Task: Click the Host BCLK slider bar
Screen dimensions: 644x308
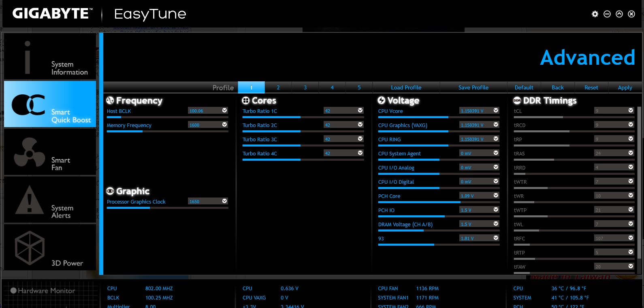Action: coord(168,117)
